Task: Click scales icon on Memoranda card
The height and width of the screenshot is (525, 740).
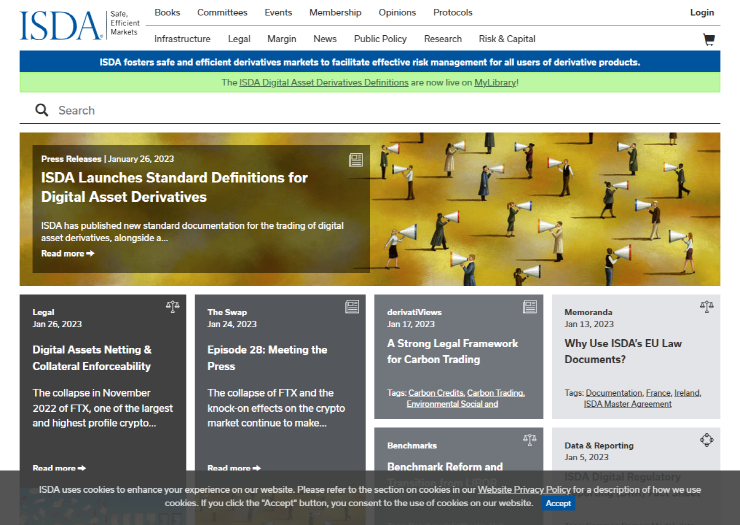Action: point(707,307)
